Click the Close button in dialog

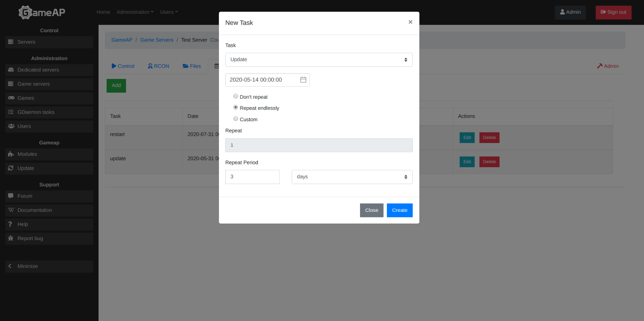[x=372, y=210]
